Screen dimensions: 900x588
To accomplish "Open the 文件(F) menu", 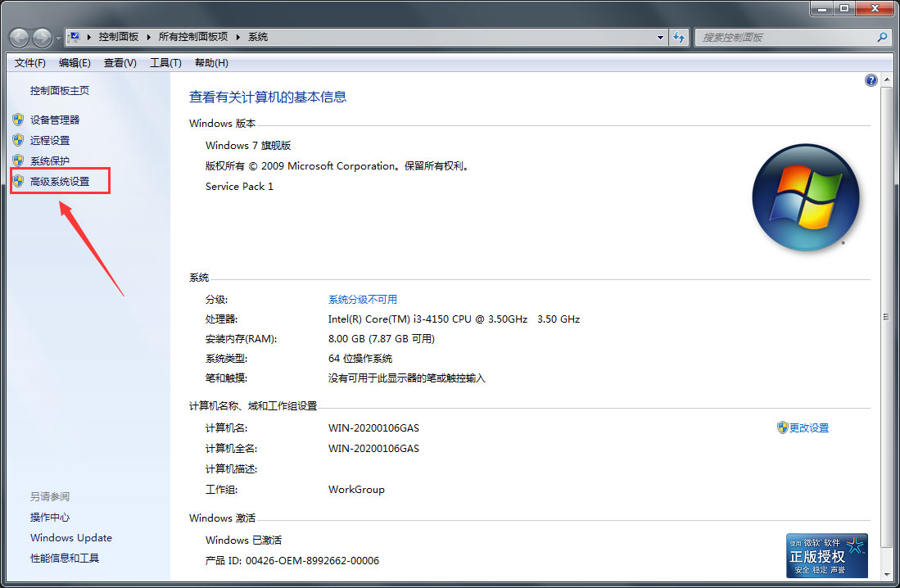I will click(29, 62).
